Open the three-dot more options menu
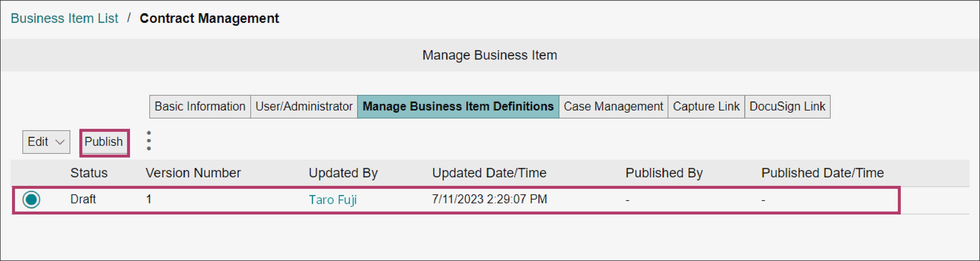 pos(149,141)
